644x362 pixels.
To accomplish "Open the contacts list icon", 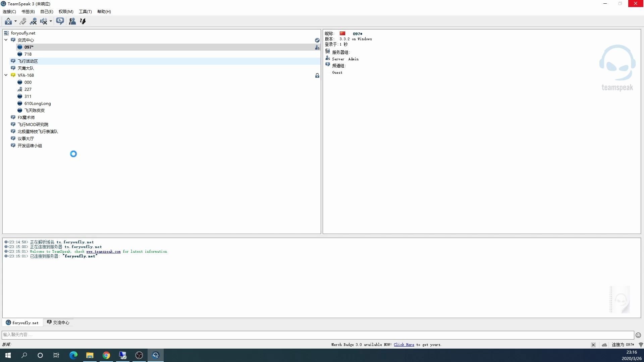I will [72, 21].
